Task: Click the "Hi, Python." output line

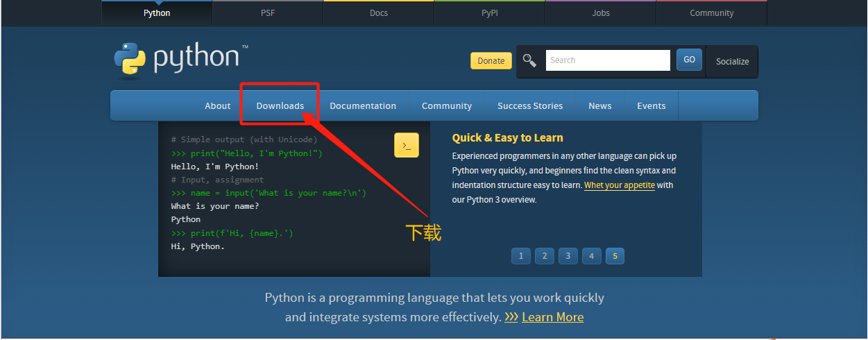Action: click(198, 246)
